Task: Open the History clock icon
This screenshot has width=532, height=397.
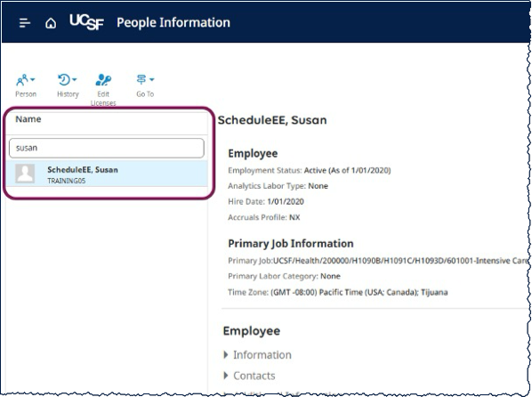Action: [x=64, y=80]
